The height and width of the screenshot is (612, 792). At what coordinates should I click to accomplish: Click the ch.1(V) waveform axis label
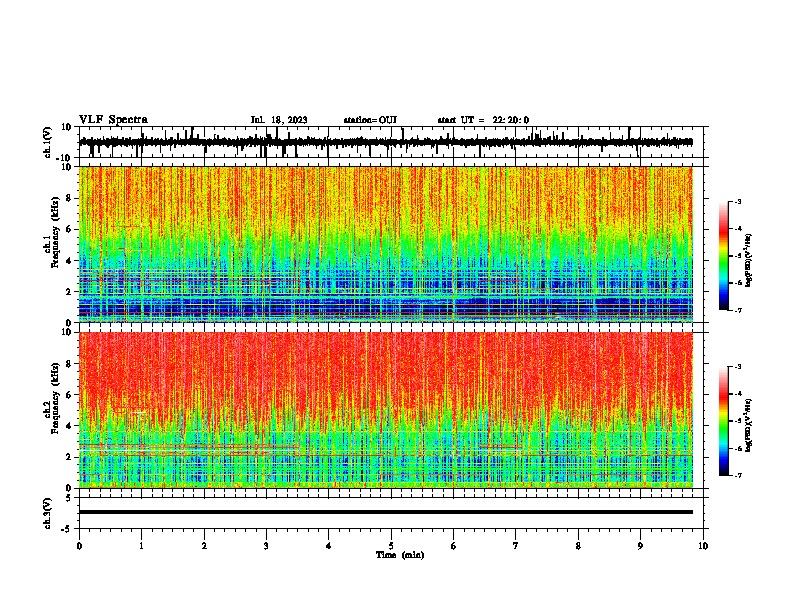48,142
